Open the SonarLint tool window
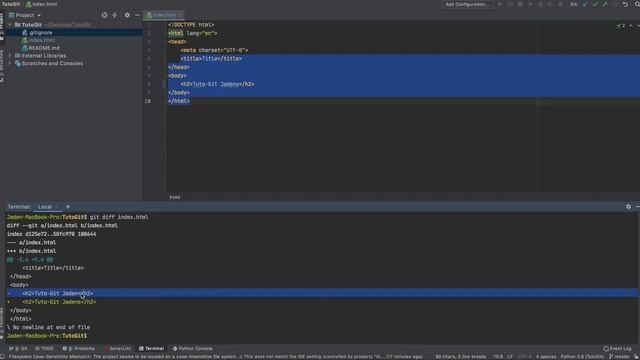Screen dimensions: 640x360 pos(117,349)
